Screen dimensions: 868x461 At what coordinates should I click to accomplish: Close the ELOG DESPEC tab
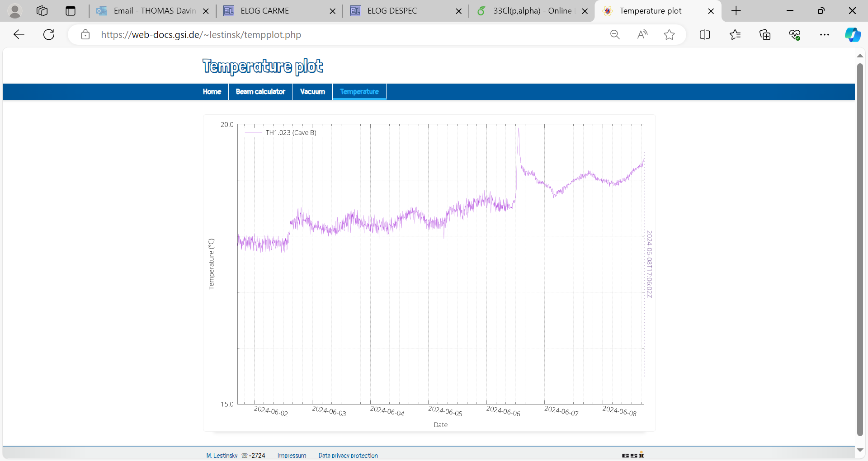point(459,11)
